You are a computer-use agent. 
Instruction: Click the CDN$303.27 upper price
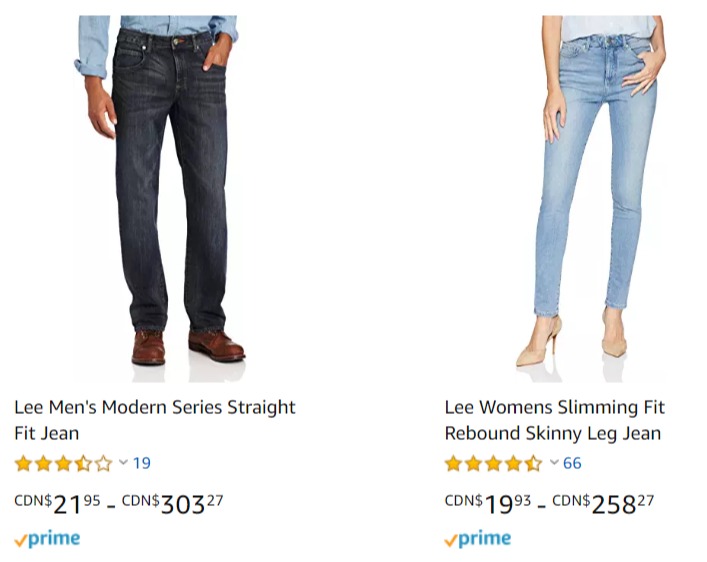pyautogui.click(x=173, y=504)
